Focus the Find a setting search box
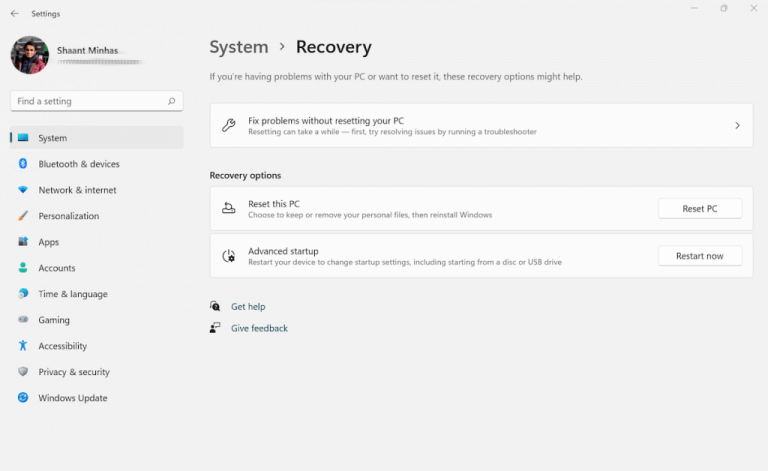 [88, 101]
